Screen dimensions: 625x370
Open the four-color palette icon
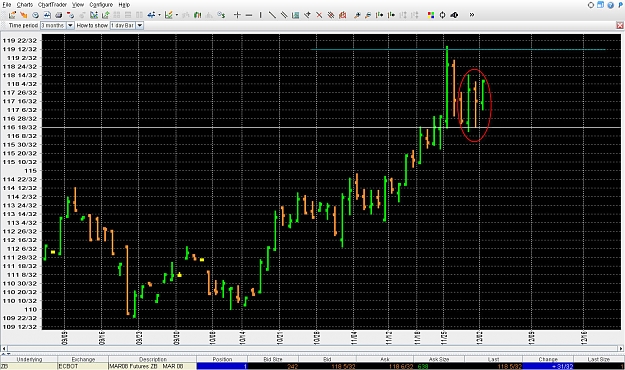coord(430,15)
